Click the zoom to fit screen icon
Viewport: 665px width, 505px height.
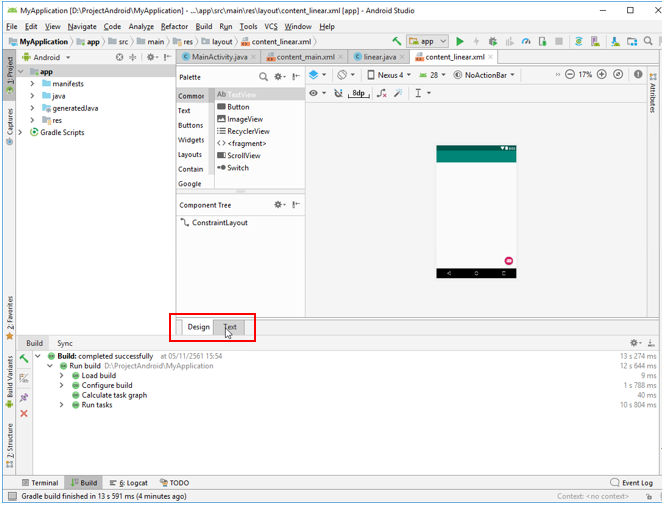(x=618, y=75)
